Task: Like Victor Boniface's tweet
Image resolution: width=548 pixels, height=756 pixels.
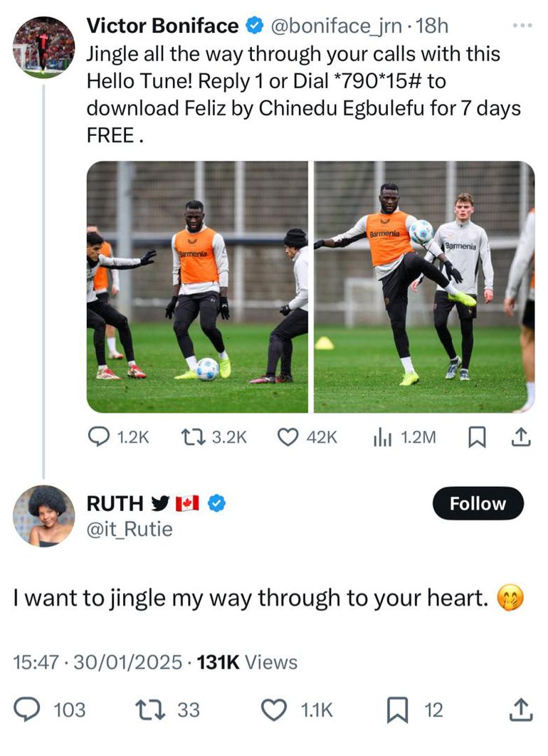Action: coord(287,437)
